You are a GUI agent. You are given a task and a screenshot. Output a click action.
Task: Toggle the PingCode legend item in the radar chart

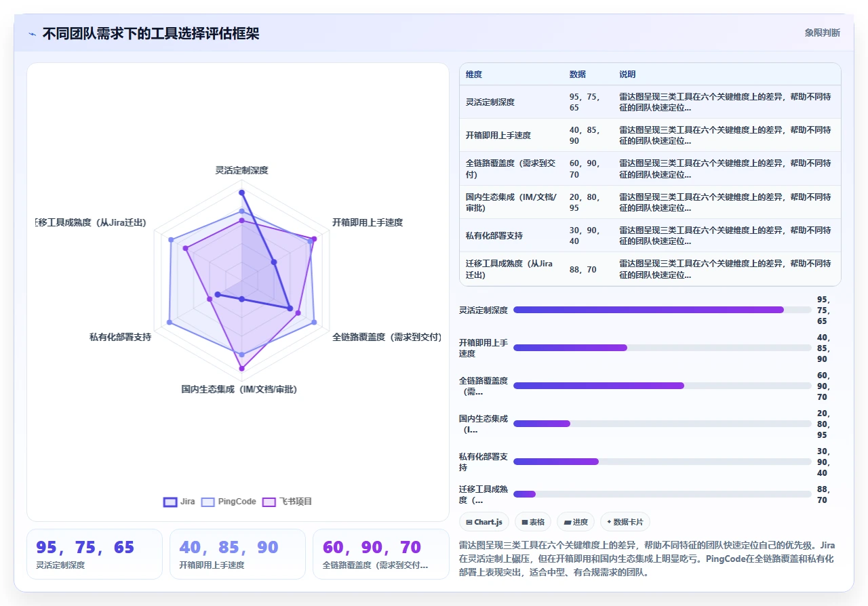point(229,502)
